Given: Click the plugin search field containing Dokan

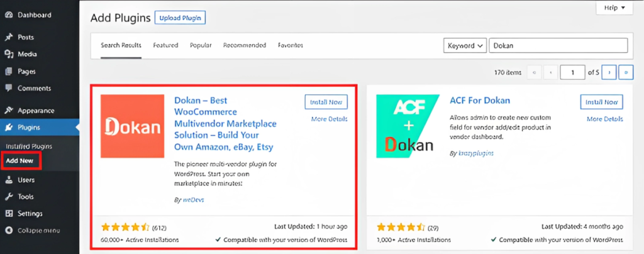Looking at the screenshot, I should [558, 46].
